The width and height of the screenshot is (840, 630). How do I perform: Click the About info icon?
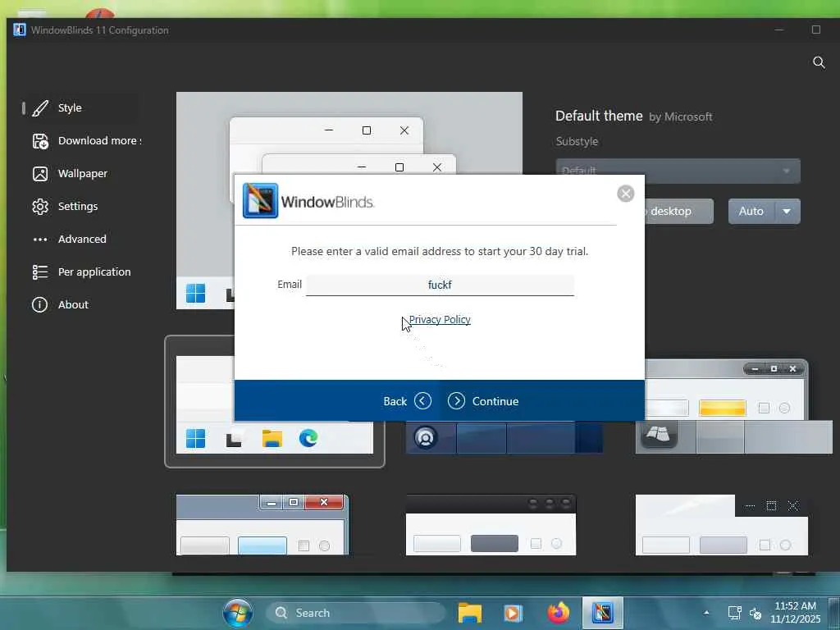point(39,305)
